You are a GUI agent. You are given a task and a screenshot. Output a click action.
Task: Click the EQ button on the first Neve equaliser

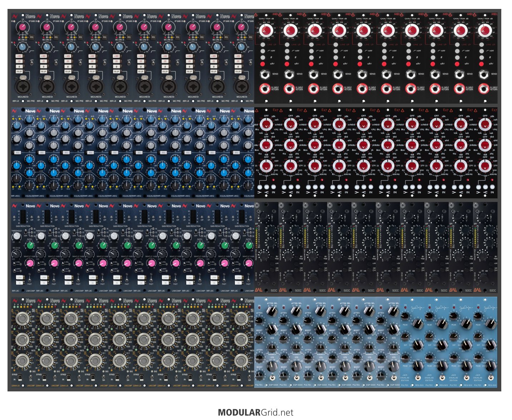(17, 153)
